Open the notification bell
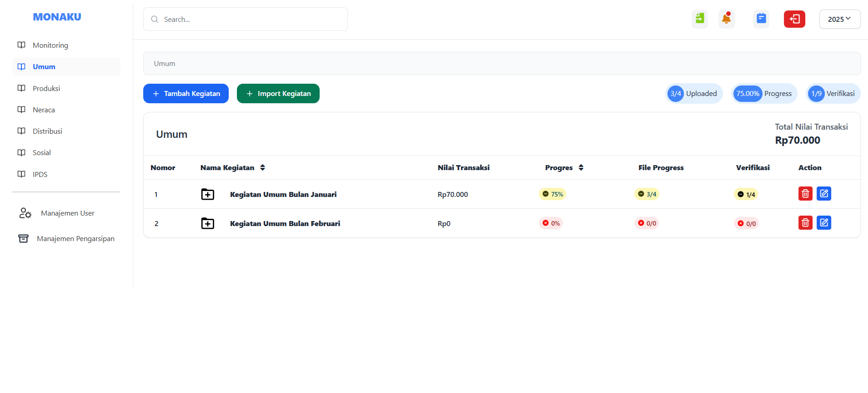Screen dimensions: 868x393 [x=727, y=19]
